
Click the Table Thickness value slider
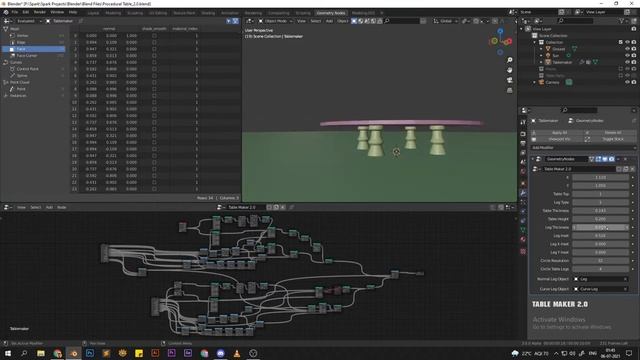600,211
